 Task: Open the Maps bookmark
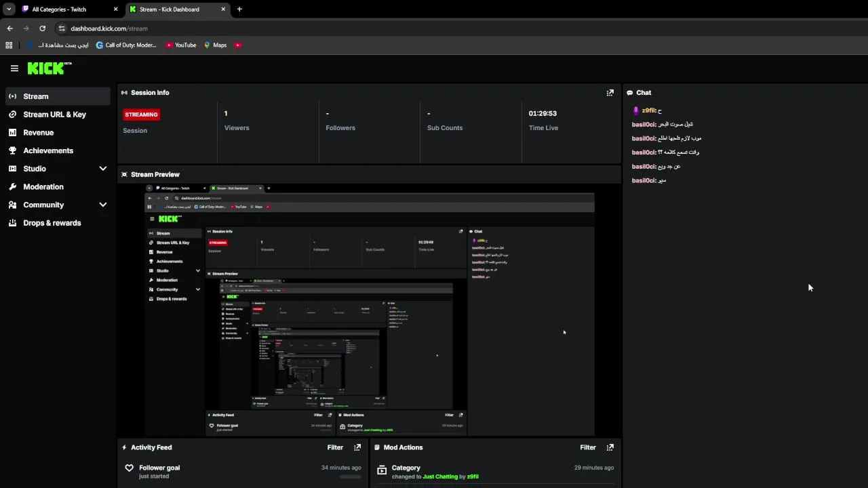coord(216,45)
